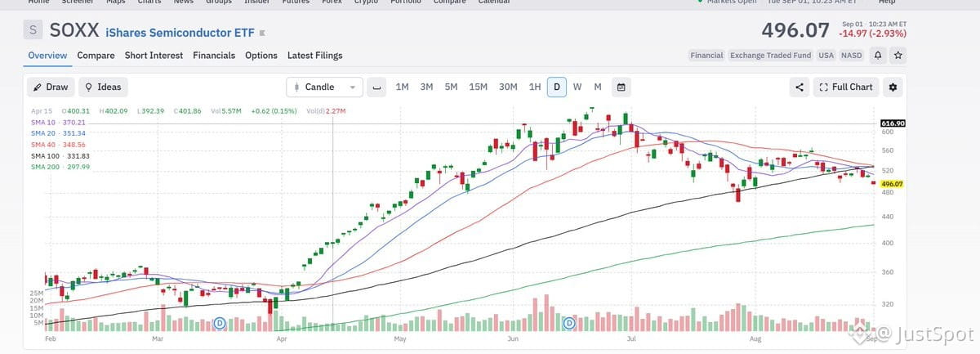The image size is (980, 354).
Task: Click the Exchange Traded Fund tag
Action: pos(771,56)
